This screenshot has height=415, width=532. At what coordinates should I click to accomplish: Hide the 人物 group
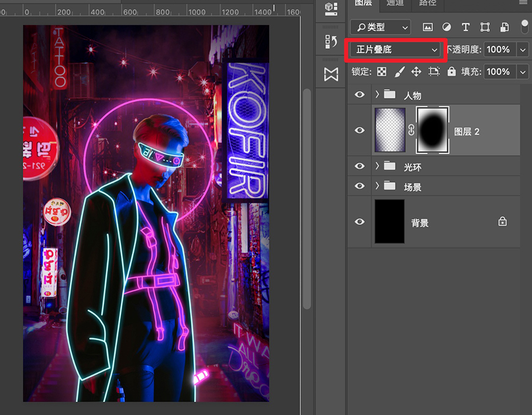point(360,95)
